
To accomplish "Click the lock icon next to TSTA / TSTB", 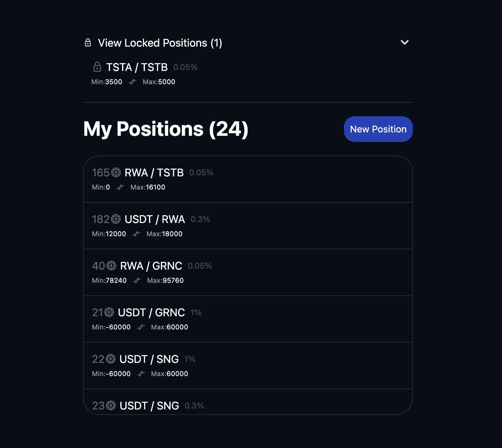I will click(x=97, y=67).
